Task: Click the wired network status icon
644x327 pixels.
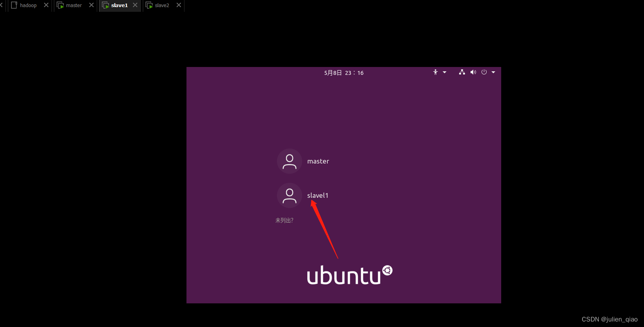Action: (x=462, y=72)
